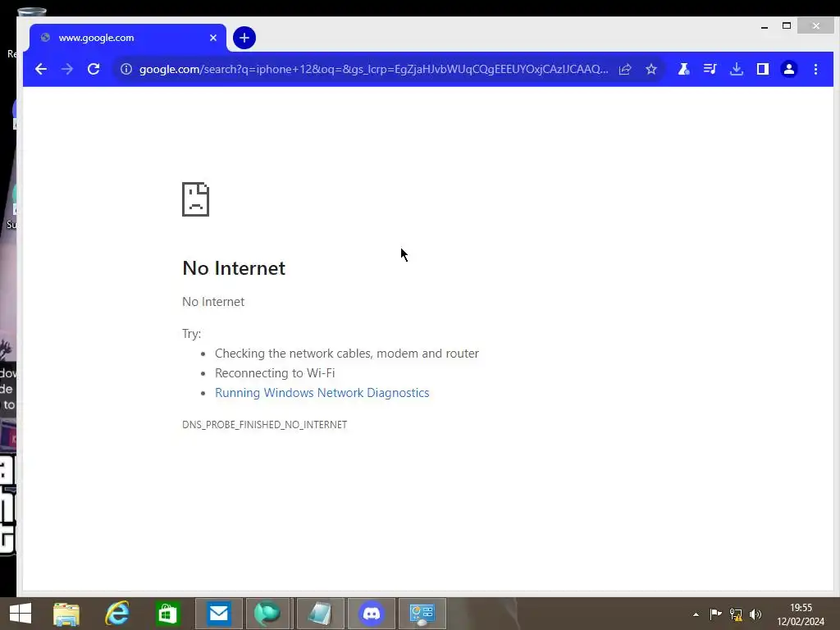
Task: Click the DNS_PROBE_FINISHED_NO_INTERNET error code
Action: coord(265,424)
